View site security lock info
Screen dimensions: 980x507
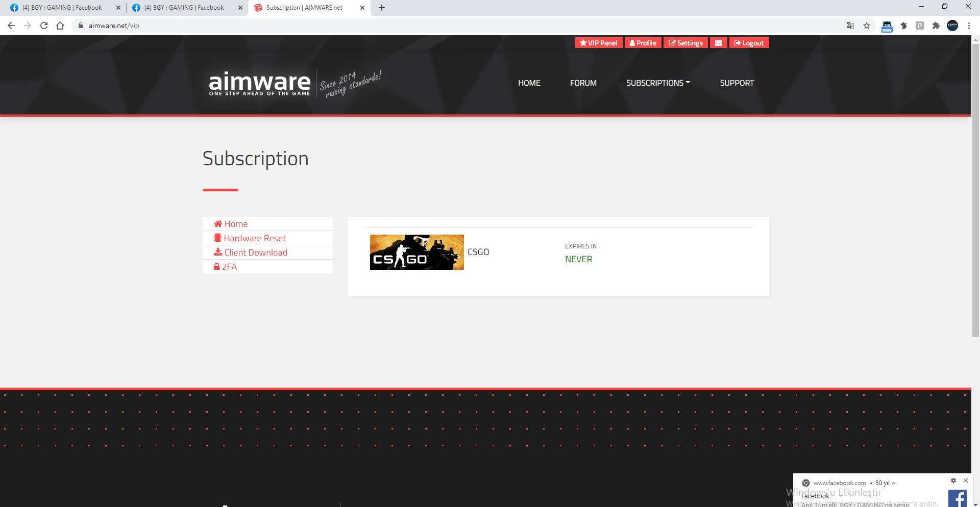(x=81, y=26)
